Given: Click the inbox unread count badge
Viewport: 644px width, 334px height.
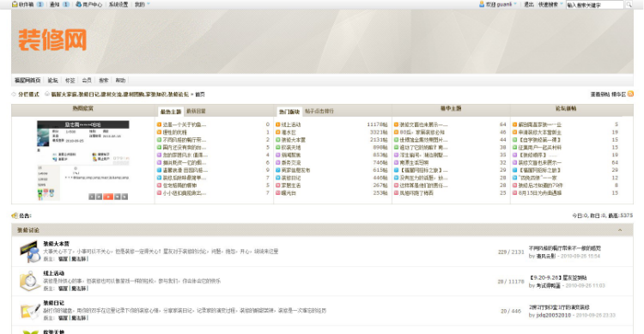Looking at the screenshot, I should 39,4.
